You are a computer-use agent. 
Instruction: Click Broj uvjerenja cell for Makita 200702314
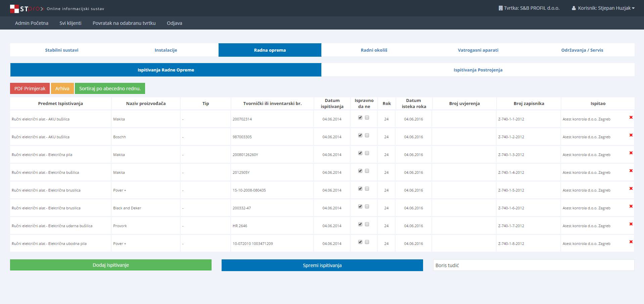[x=464, y=119]
